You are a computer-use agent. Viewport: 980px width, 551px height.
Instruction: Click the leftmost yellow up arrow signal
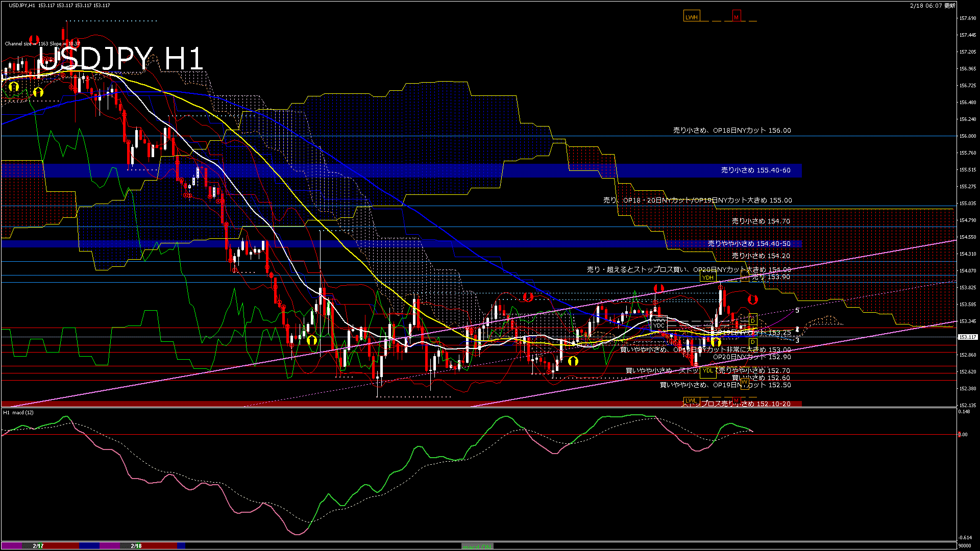(x=14, y=87)
